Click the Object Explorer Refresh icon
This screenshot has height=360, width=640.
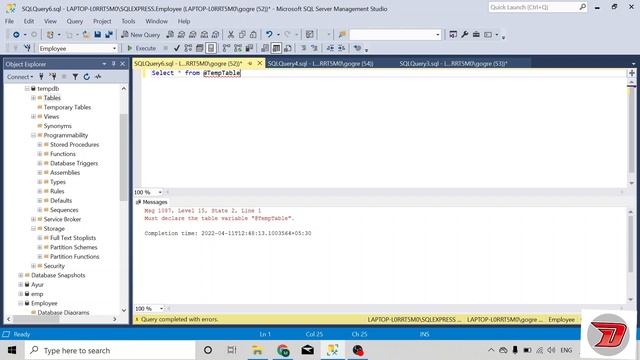tap(87, 77)
